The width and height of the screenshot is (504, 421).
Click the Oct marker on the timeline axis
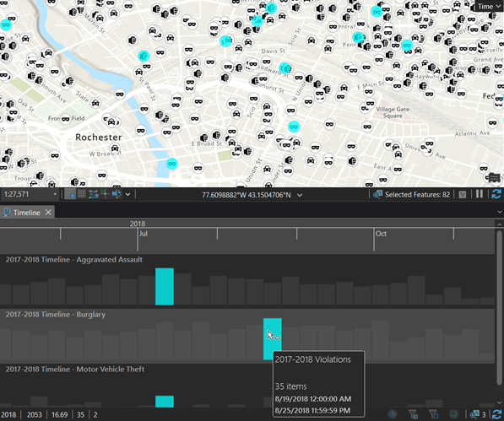[x=381, y=234]
